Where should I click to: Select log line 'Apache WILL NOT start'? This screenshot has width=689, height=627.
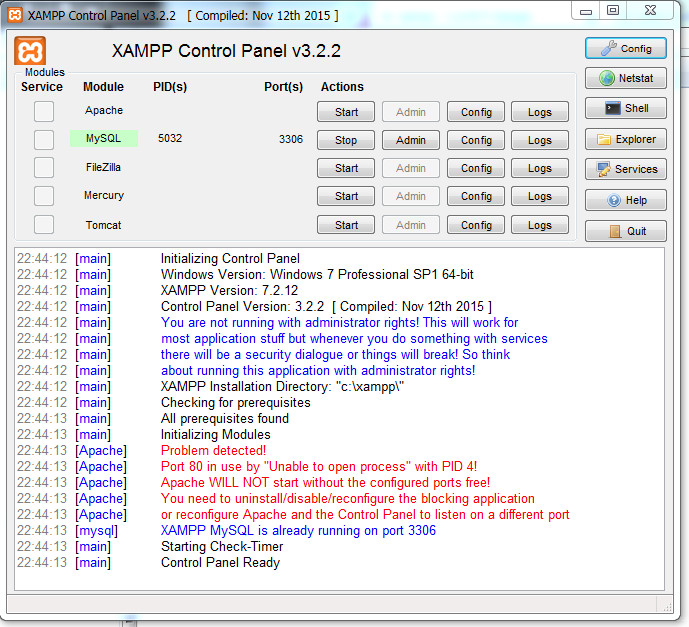326,482
